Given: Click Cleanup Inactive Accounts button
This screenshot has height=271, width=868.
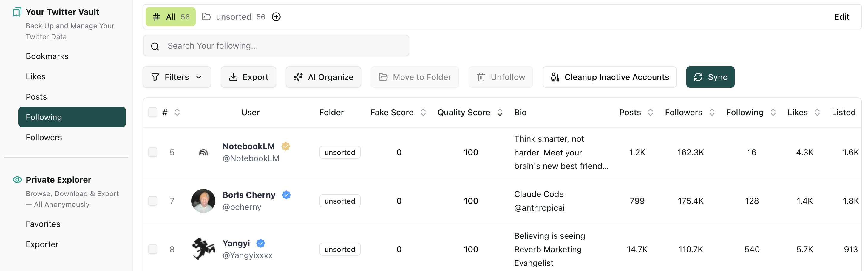Looking at the screenshot, I should [x=609, y=77].
